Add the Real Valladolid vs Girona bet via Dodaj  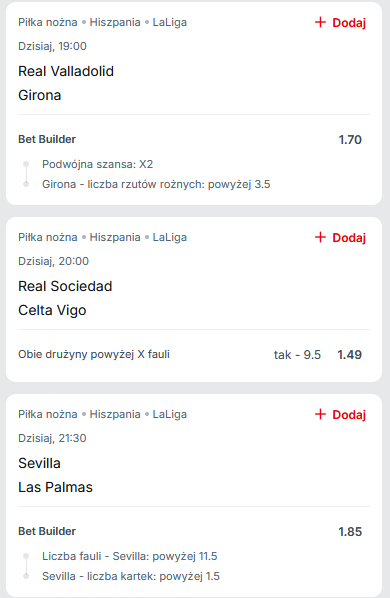pyautogui.click(x=340, y=23)
